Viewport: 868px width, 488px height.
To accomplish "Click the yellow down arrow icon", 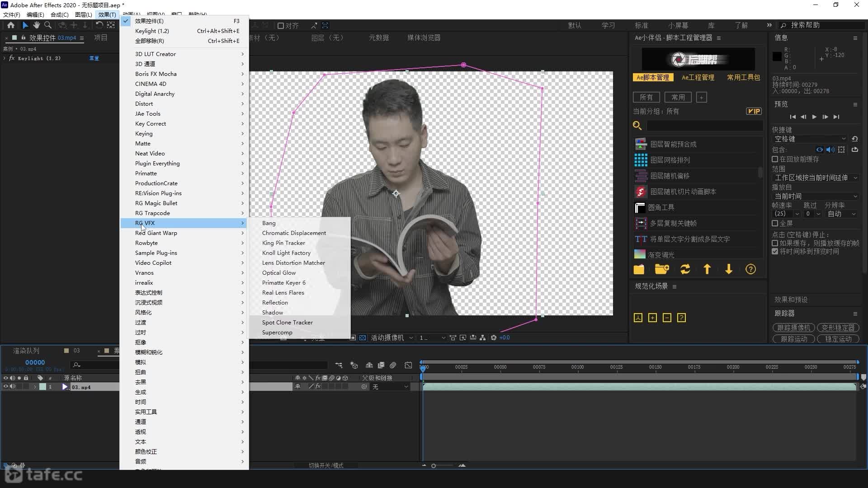I will (x=729, y=269).
